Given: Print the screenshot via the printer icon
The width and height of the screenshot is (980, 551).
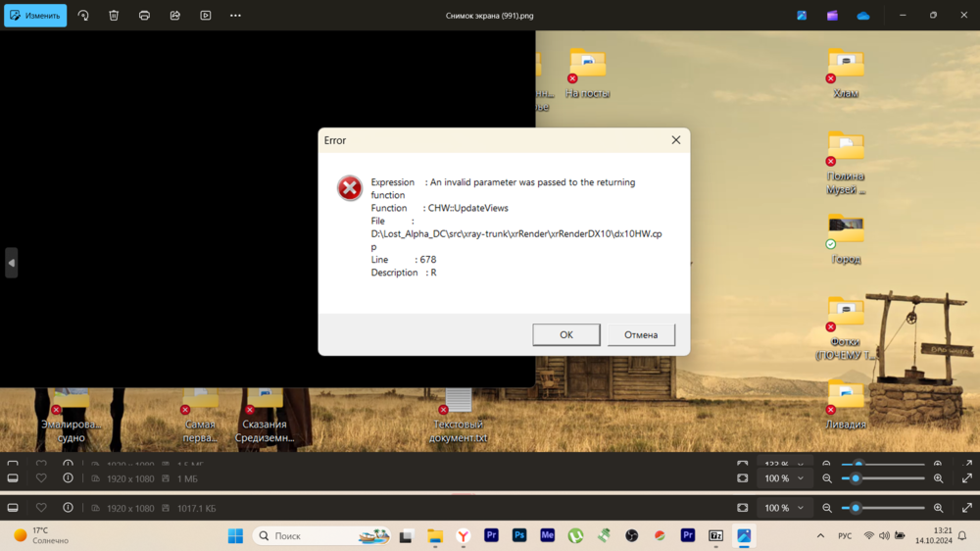Looking at the screenshot, I should click(x=144, y=16).
